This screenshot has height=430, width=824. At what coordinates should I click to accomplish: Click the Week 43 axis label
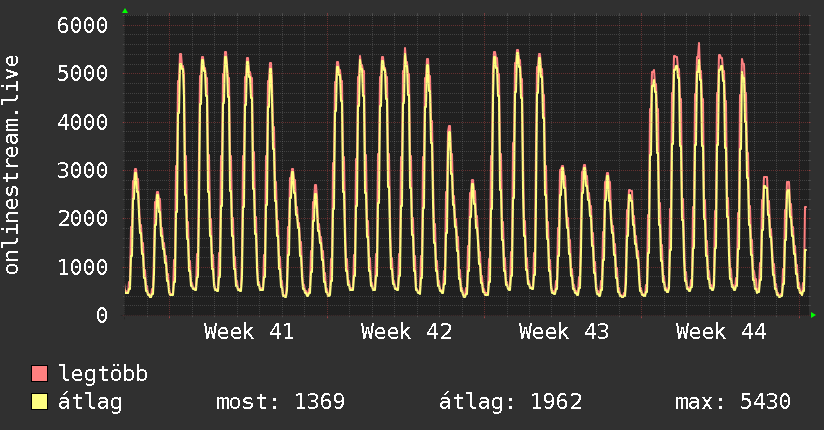(x=564, y=332)
